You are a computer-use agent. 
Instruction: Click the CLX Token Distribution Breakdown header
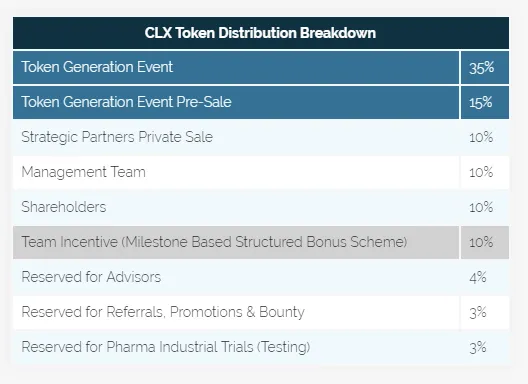[x=261, y=33]
